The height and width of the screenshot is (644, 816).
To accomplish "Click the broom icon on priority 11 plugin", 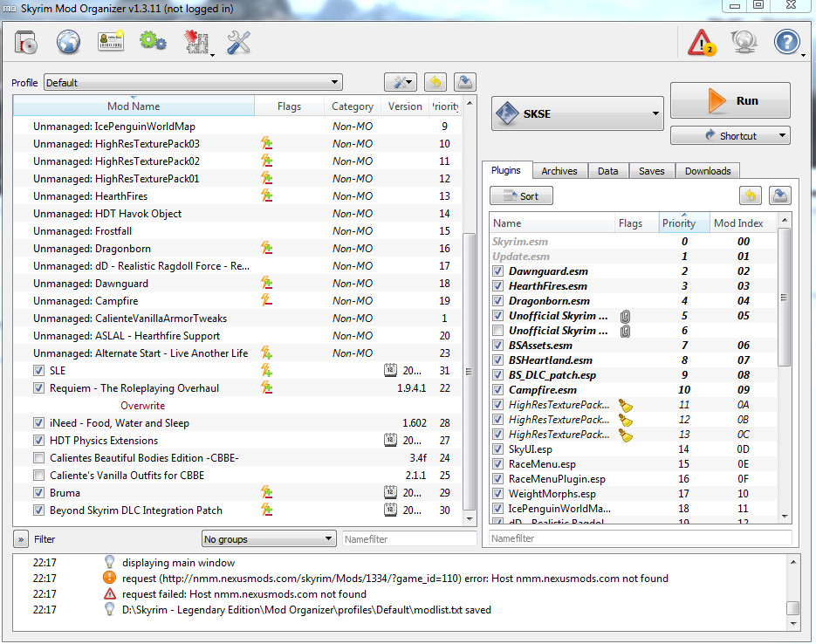I will click(626, 405).
